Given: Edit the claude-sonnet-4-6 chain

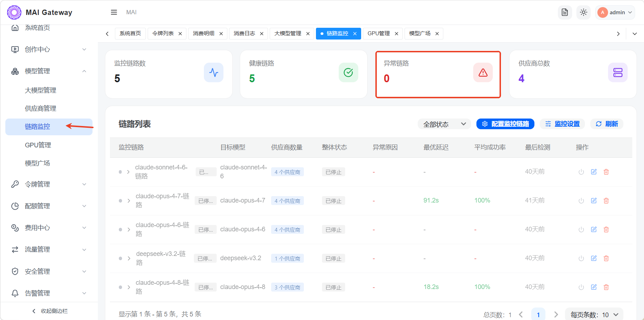Looking at the screenshot, I should click(594, 172).
